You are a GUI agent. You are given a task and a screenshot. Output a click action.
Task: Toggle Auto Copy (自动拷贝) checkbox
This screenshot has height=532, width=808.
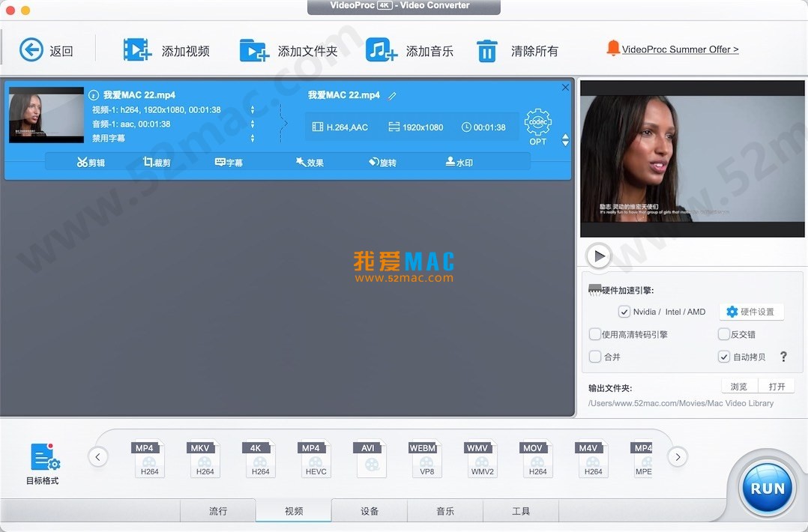click(x=723, y=357)
